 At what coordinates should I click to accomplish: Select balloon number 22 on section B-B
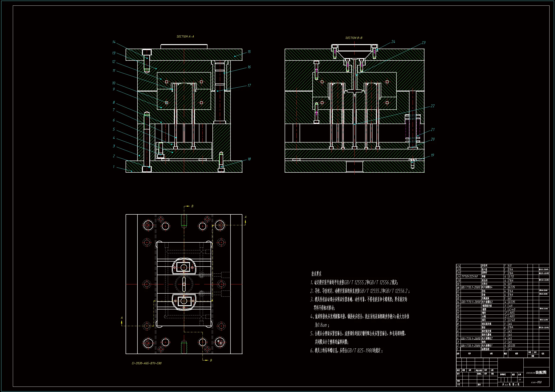[x=433, y=106]
